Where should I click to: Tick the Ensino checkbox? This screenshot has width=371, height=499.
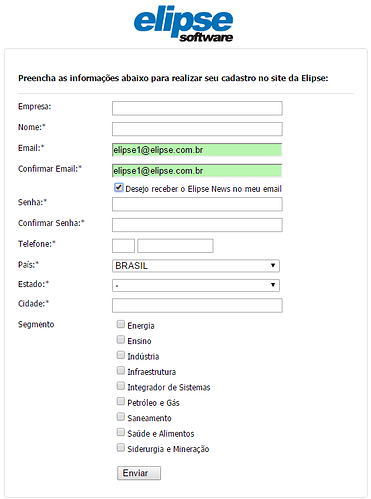pyautogui.click(x=121, y=340)
